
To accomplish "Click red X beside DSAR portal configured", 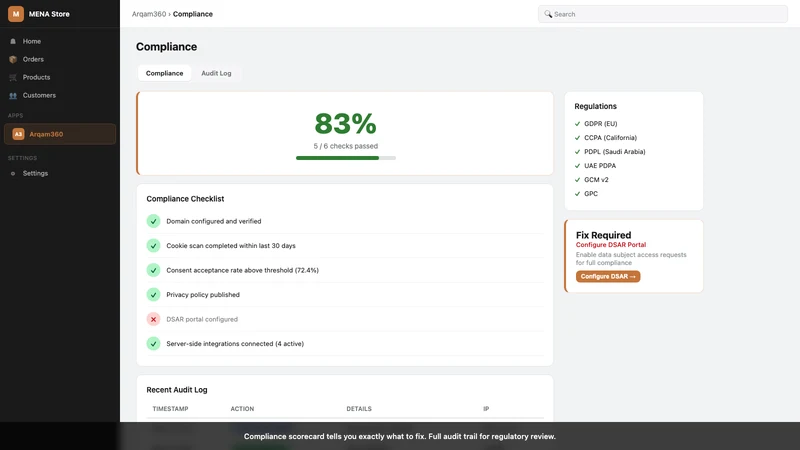I will pos(153,319).
